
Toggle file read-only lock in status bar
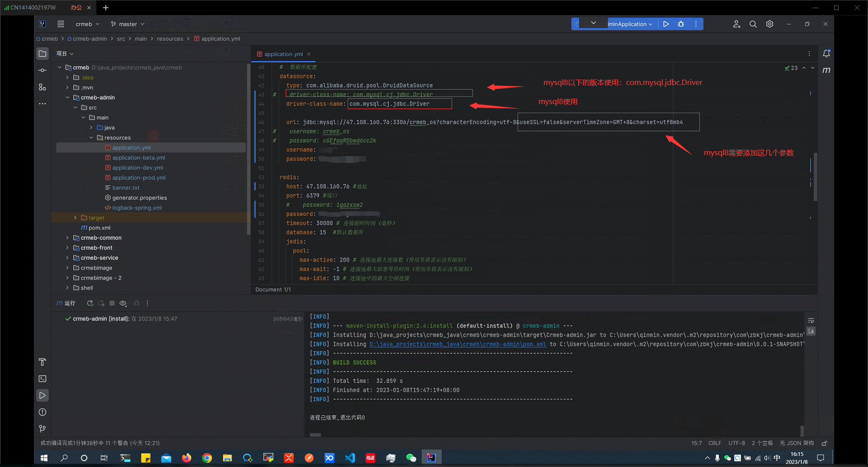click(x=825, y=443)
